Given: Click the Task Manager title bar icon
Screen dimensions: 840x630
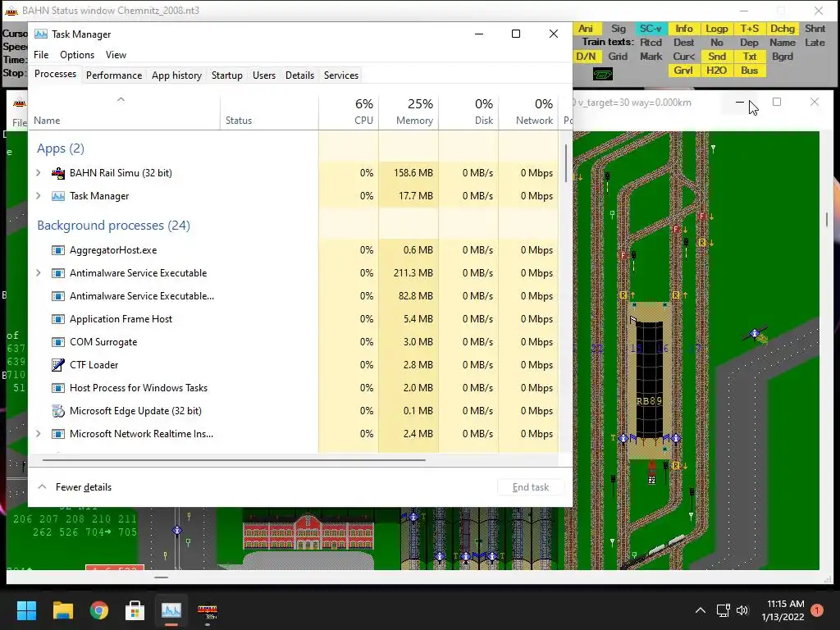Looking at the screenshot, I should coord(41,34).
